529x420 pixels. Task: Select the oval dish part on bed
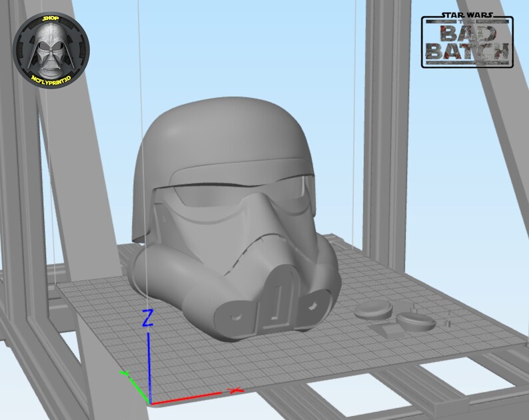click(416, 321)
